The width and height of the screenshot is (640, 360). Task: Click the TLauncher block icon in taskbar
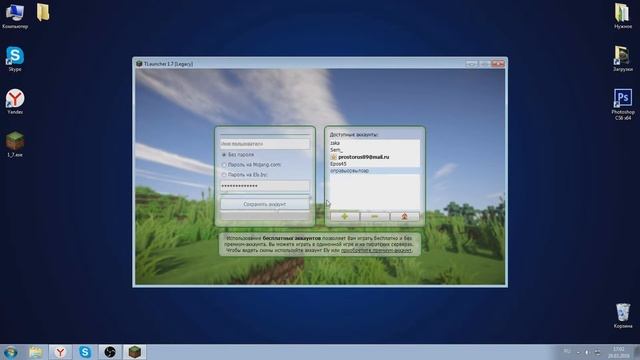pos(135,352)
